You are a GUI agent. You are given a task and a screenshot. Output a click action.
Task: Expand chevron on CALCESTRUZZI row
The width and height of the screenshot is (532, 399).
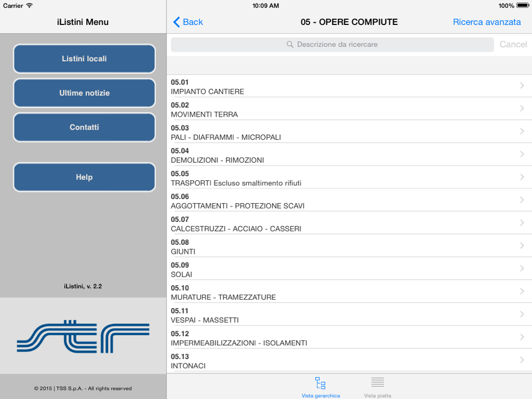(x=522, y=222)
